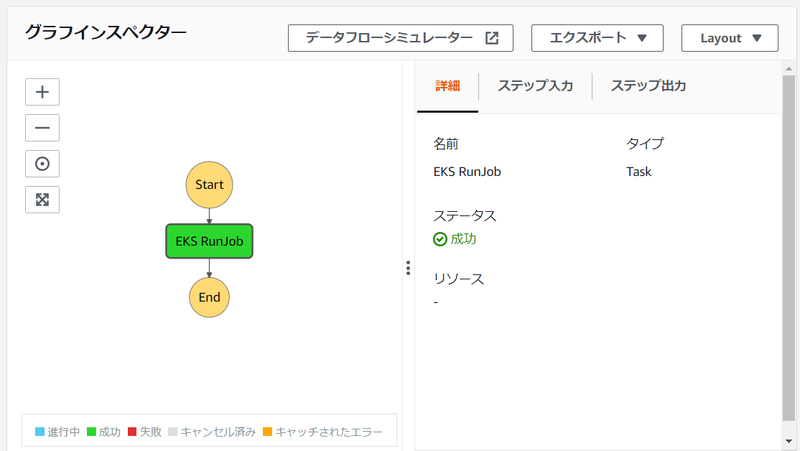Image resolution: width=800 pixels, height=451 pixels.
Task: Switch to the 詳細 tab
Action: pyautogui.click(x=447, y=86)
